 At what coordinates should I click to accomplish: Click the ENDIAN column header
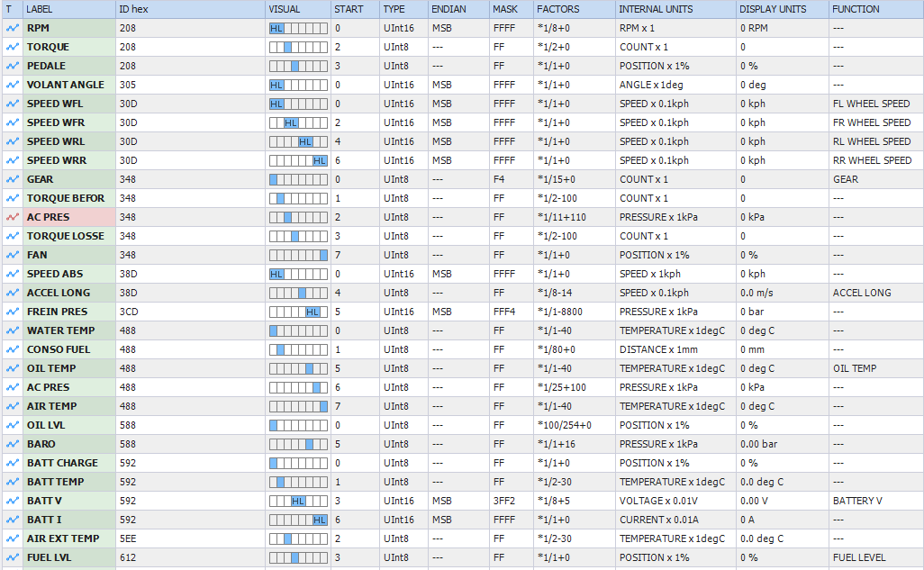pos(459,9)
